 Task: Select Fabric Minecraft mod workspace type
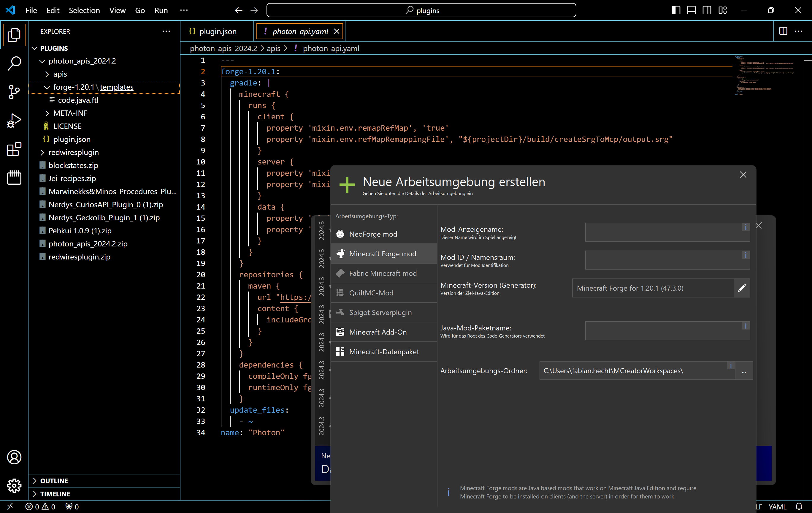[x=384, y=273]
